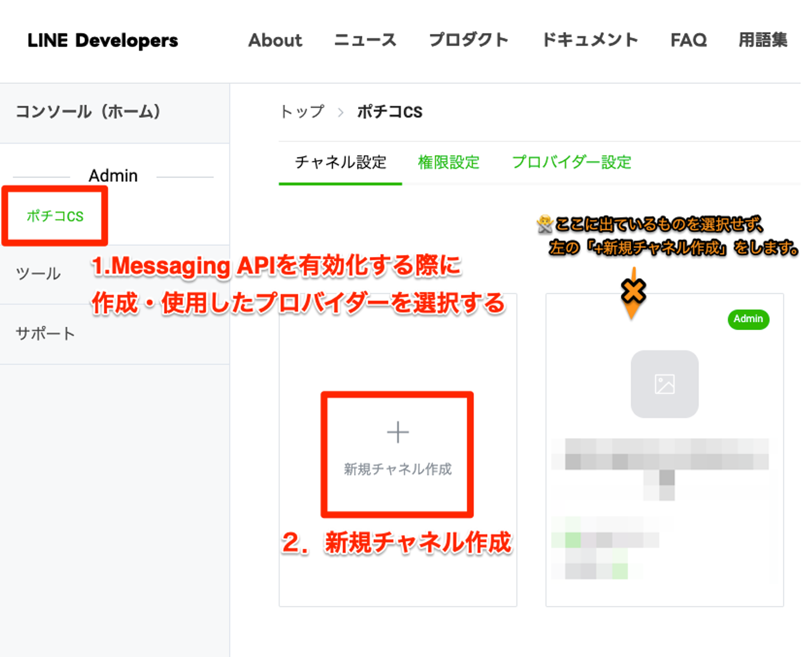Open the サポート sidebar section

(45, 334)
